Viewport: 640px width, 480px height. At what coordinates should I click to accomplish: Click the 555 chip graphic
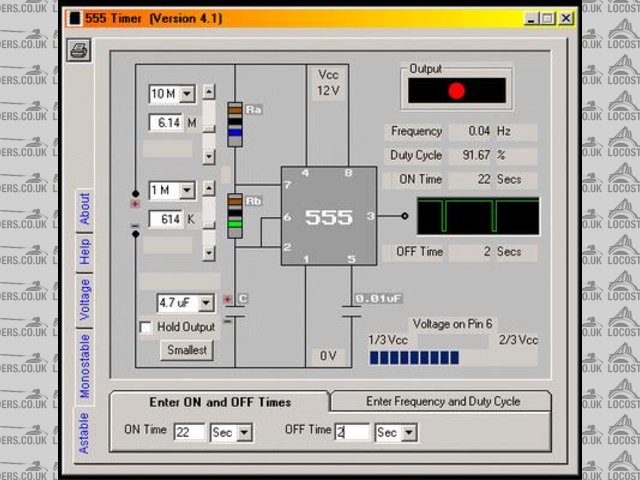pos(328,216)
